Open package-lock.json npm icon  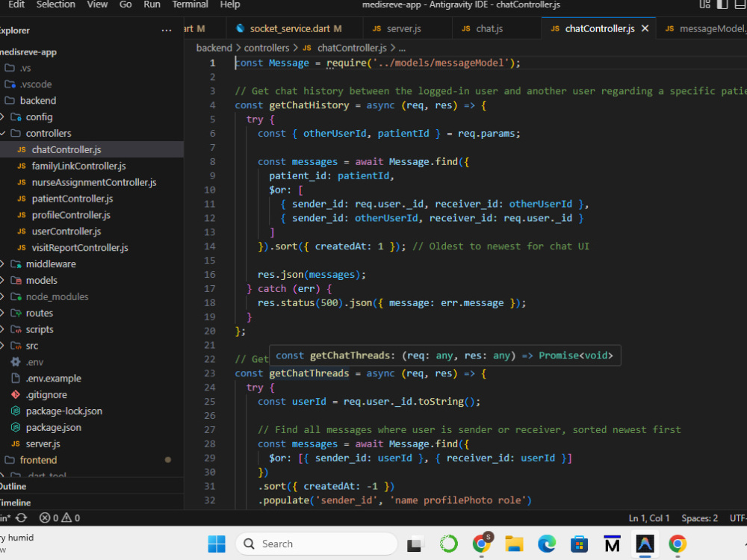coord(16,411)
